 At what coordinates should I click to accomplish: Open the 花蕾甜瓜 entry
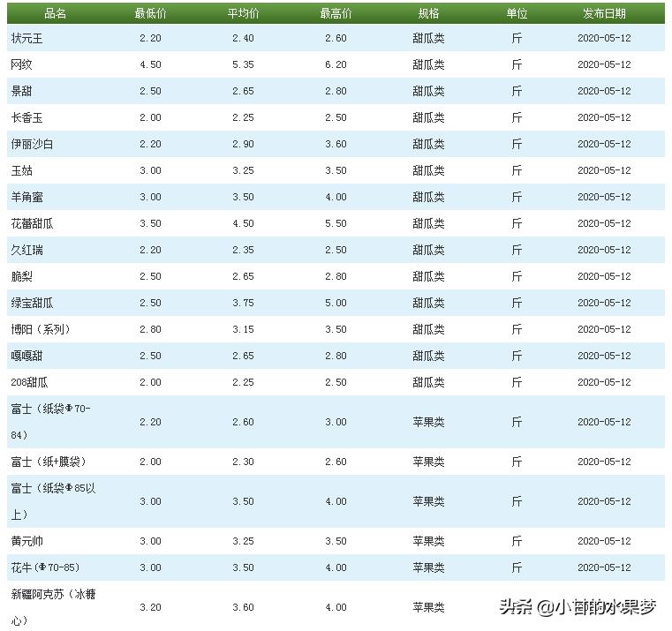pyautogui.click(x=32, y=224)
